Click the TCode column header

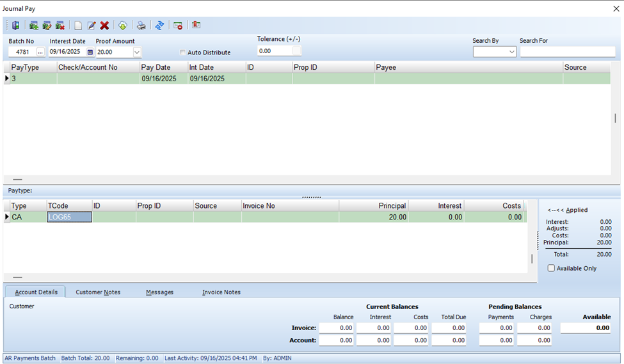pos(69,206)
